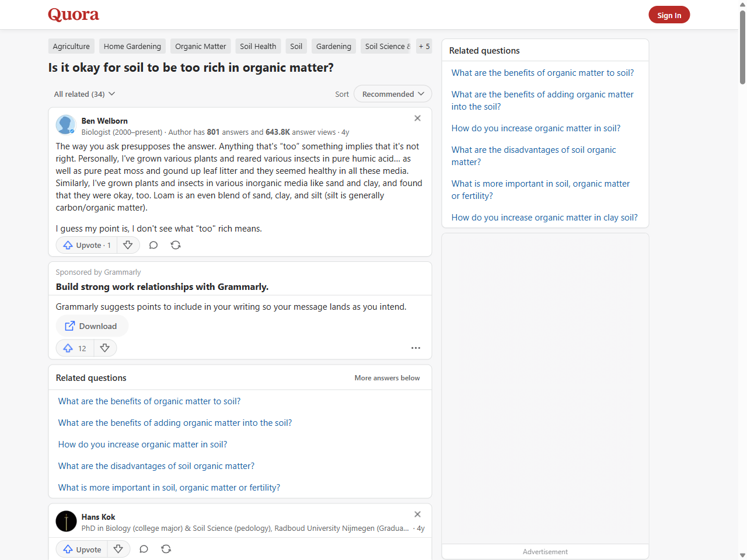This screenshot has height=560, width=747.
Task: Open the Recommended sort dropdown
Action: point(393,94)
